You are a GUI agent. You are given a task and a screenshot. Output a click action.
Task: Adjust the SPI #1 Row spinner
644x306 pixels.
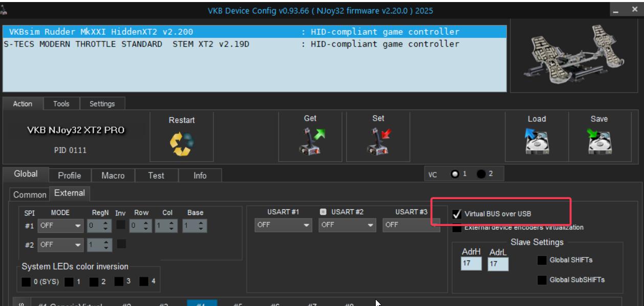[x=140, y=225]
